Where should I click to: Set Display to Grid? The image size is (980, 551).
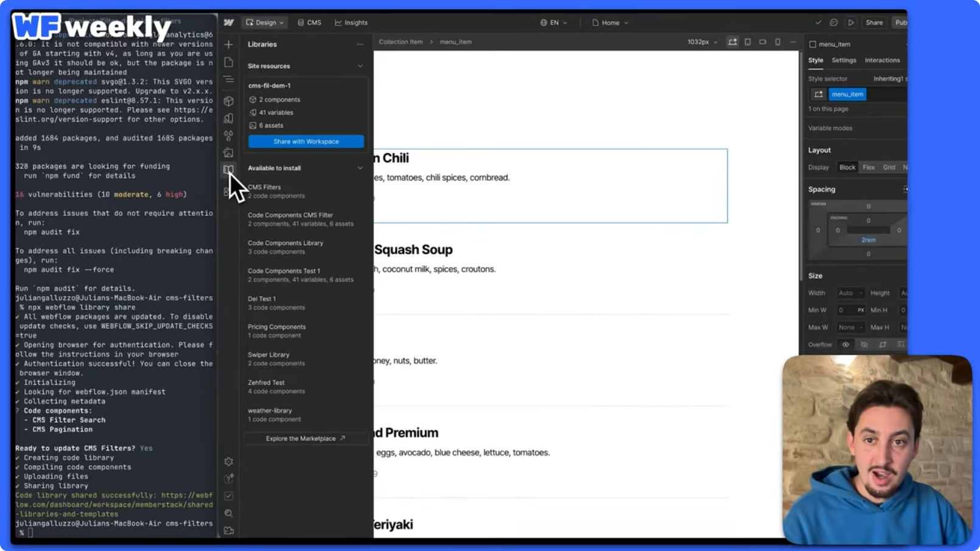889,167
